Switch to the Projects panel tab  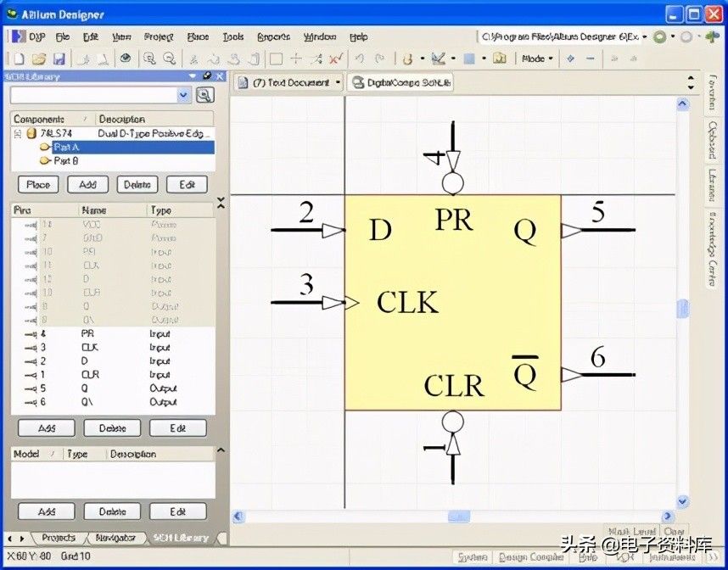point(58,538)
